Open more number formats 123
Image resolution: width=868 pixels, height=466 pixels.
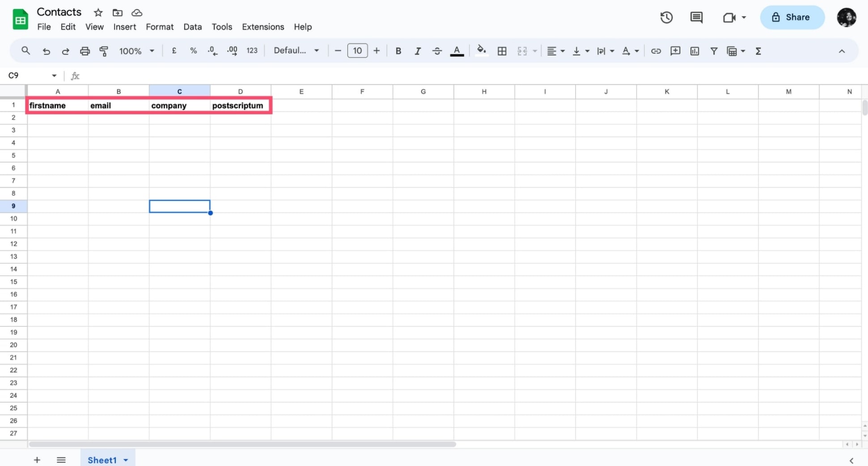click(x=252, y=51)
